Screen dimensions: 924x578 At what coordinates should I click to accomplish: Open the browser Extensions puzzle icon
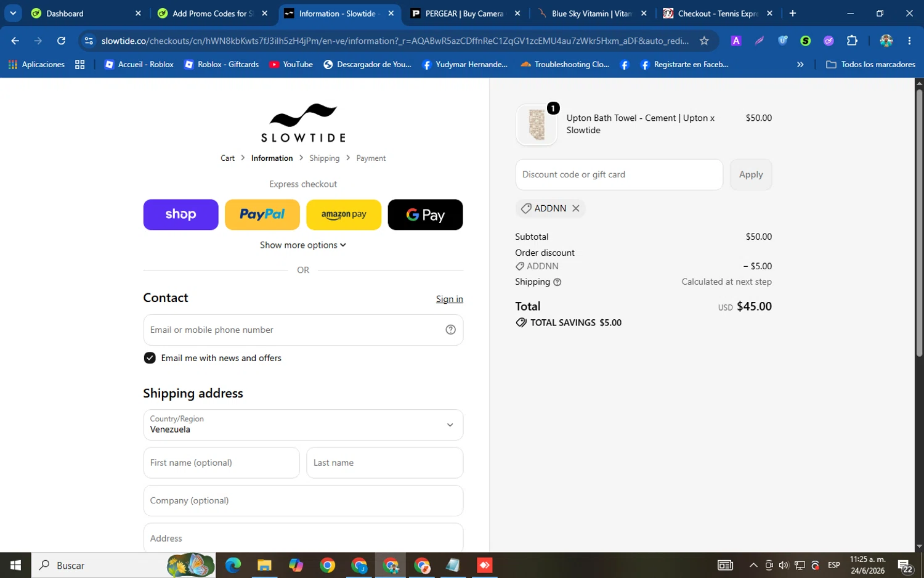pyautogui.click(x=852, y=41)
